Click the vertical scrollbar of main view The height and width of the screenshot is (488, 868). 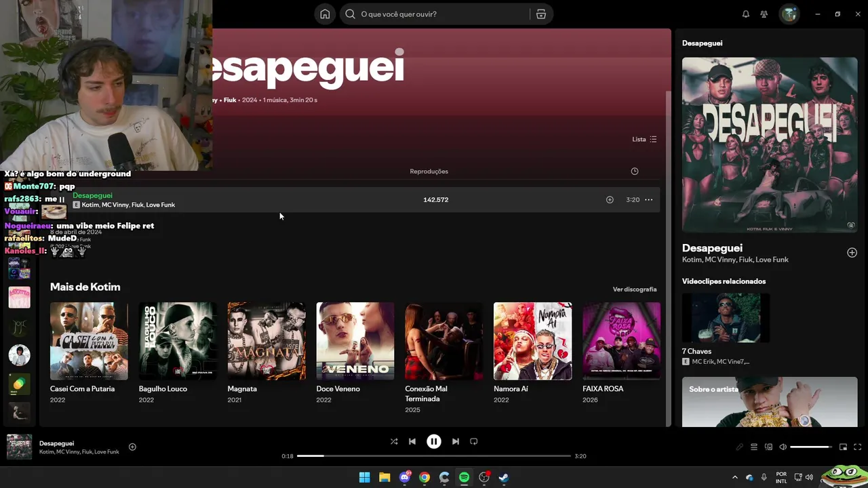click(668, 258)
